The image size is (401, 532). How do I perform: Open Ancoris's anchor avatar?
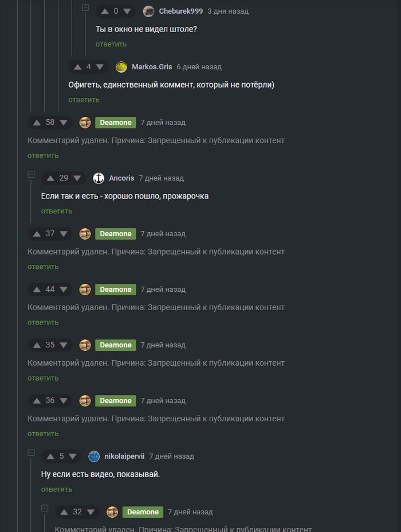[99, 178]
